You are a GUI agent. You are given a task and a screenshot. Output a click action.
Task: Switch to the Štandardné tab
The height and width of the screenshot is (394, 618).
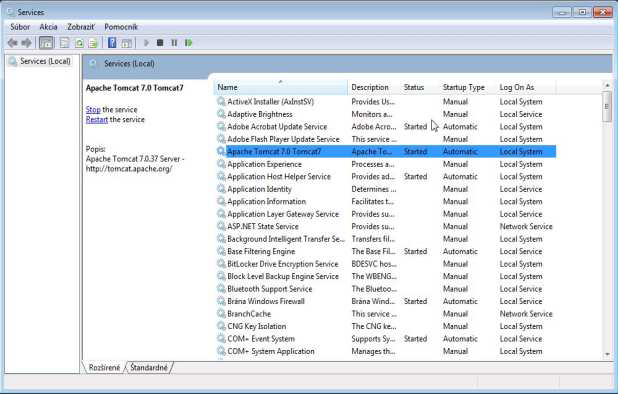pos(149,367)
